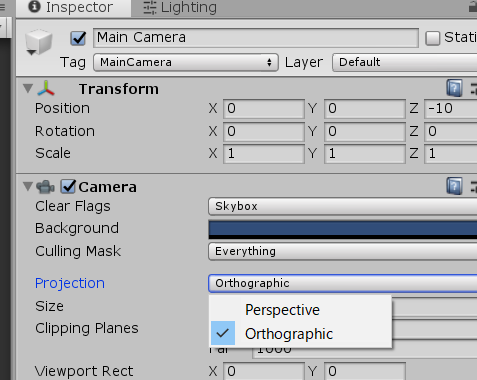The width and height of the screenshot is (477, 380).
Task: Edit the Main Camera name field
Action: (x=256, y=38)
